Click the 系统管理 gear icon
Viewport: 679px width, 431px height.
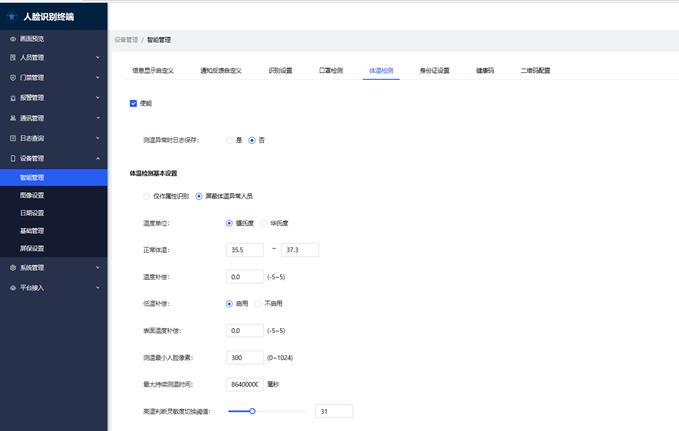pyautogui.click(x=13, y=268)
